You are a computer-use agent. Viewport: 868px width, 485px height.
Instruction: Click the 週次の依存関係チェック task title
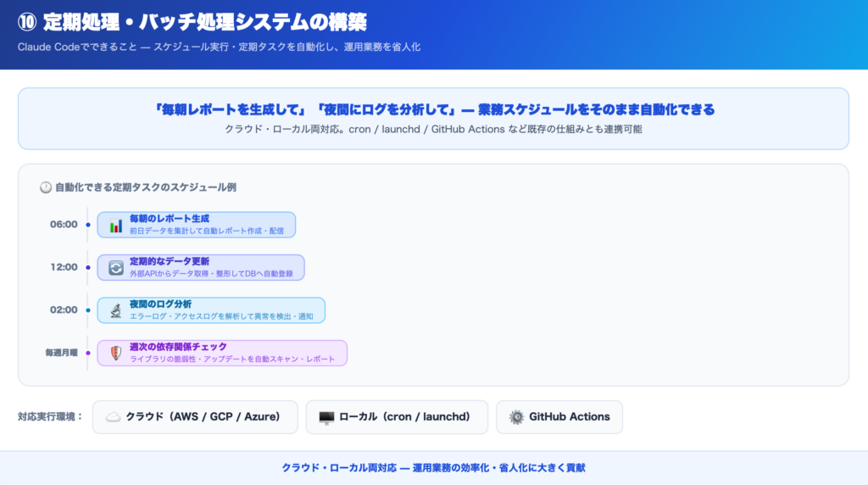click(x=178, y=347)
